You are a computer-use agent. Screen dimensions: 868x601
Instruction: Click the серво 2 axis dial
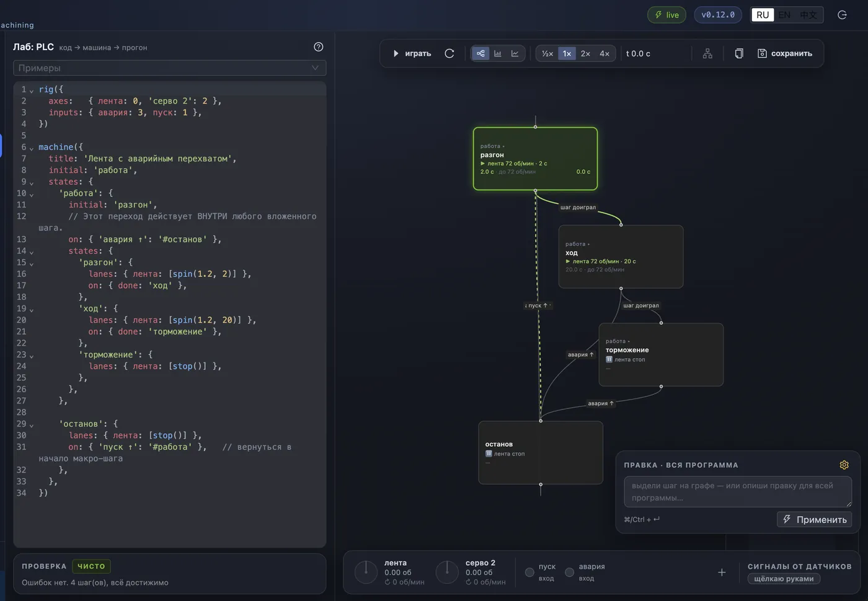pos(447,572)
